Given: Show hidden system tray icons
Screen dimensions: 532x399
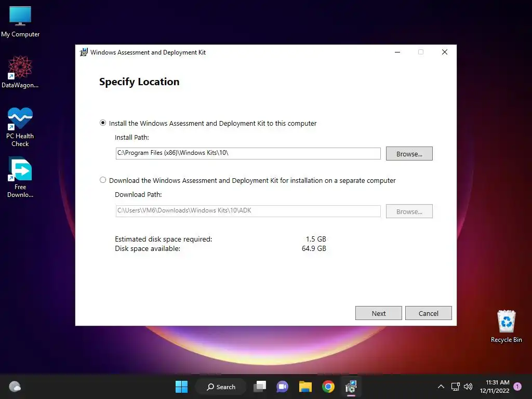Looking at the screenshot, I should [441, 387].
